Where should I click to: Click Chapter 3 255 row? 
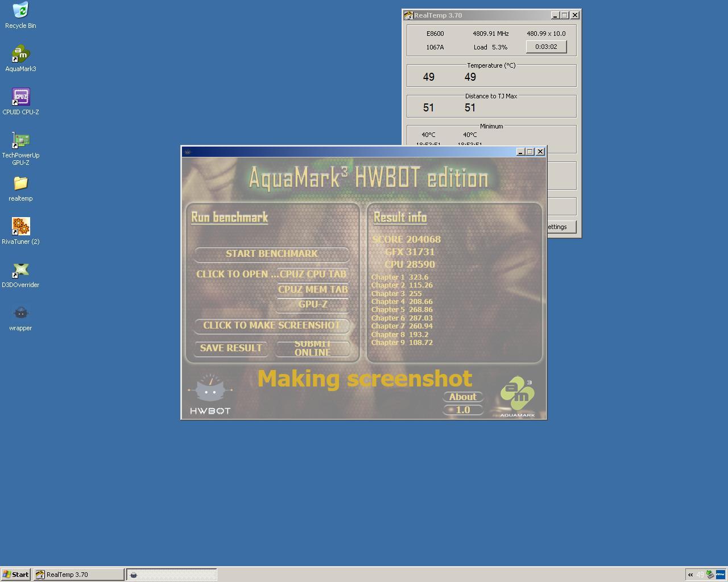(396, 294)
